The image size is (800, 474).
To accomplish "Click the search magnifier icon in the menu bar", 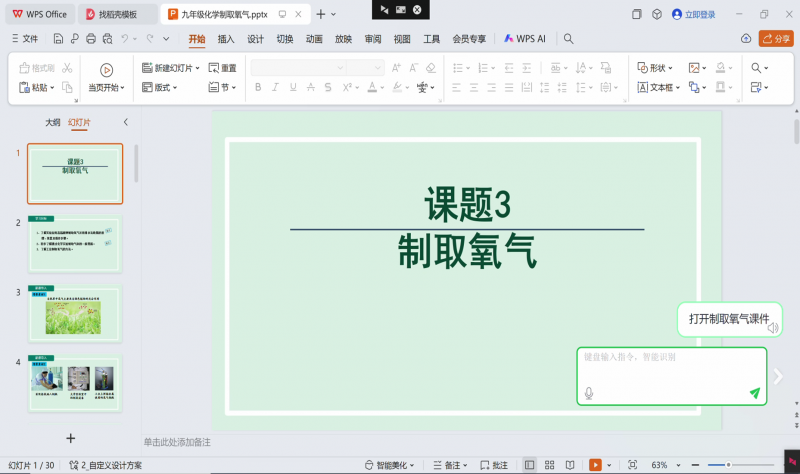I will tap(568, 39).
